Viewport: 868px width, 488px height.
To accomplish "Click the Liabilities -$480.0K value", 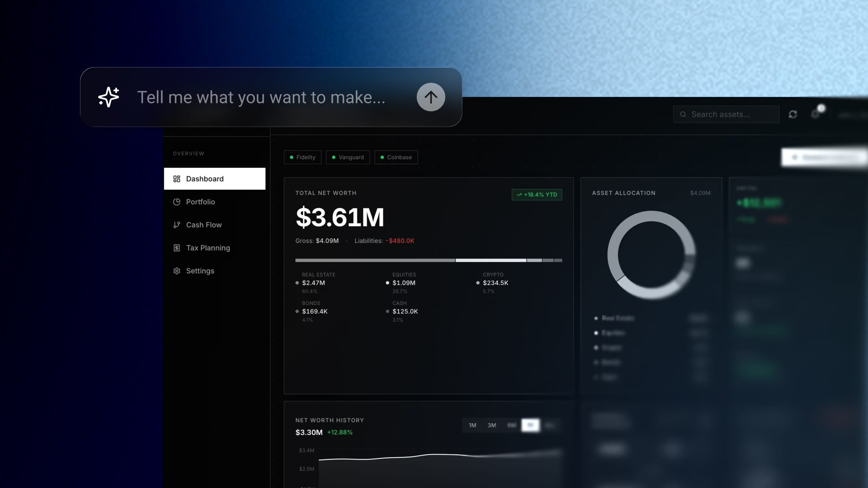I will tap(400, 241).
